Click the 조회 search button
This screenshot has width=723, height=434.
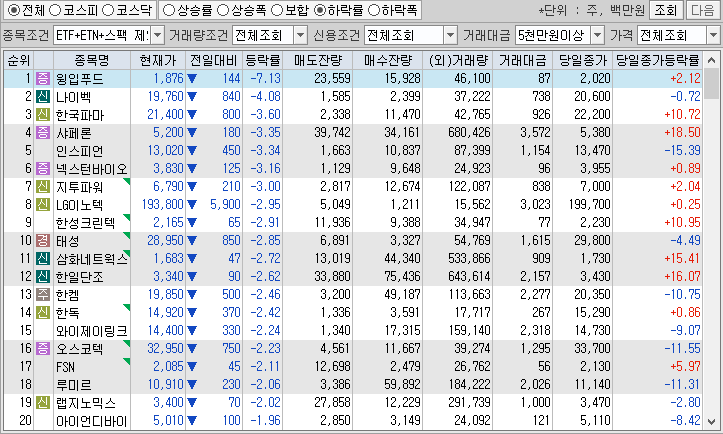pyautogui.click(x=666, y=10)
